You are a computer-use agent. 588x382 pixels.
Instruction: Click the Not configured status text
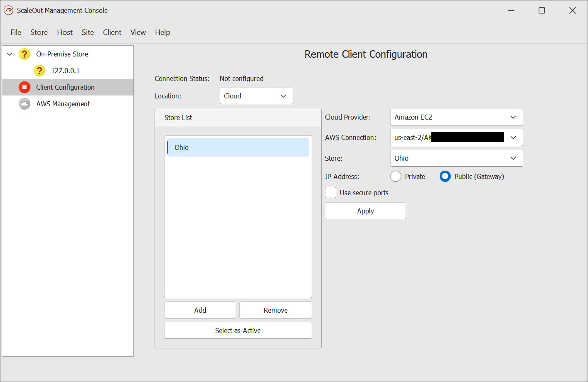(241, 78)
